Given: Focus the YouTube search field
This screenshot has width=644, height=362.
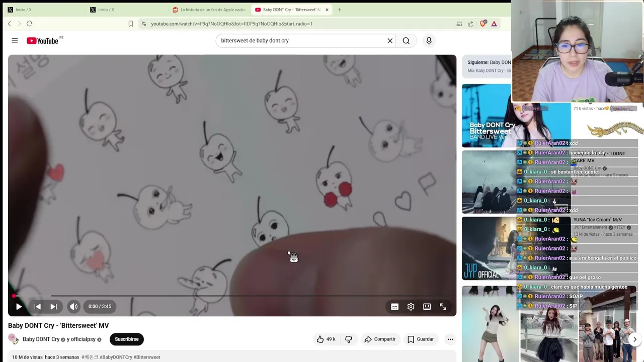Looking at the screenshot, I should pos(302,41).
